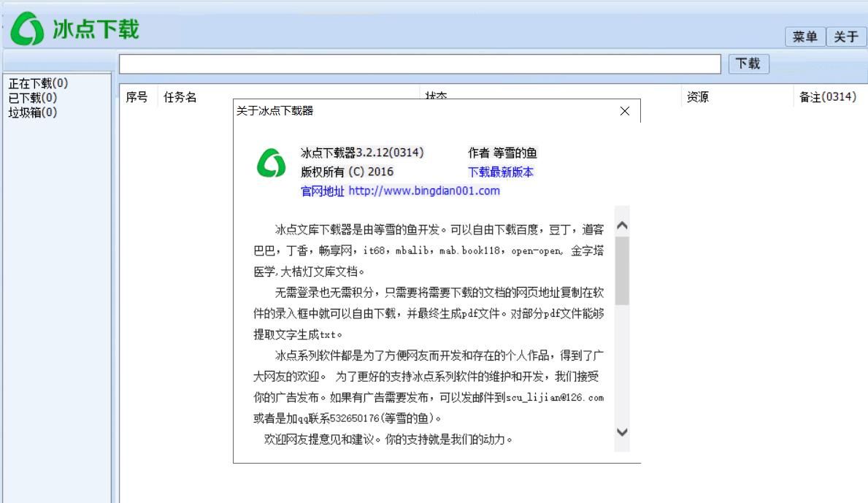Click scroll-up arrow in about text box
The height and width of the screenshot is (503, 868).
pyautogui.click(x=622, y=226)
